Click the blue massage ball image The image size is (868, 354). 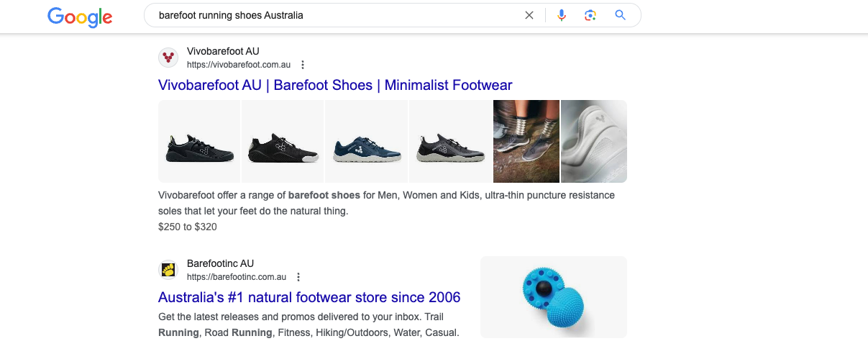coord(553,297)
